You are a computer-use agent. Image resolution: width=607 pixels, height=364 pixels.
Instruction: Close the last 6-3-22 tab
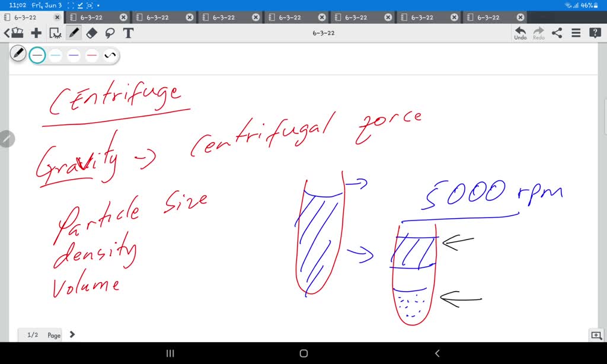pos(520,17)
